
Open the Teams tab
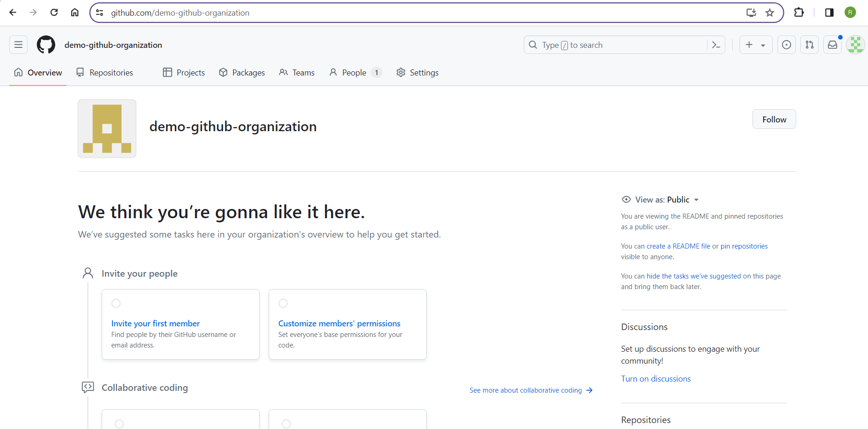tap(303, 72)
